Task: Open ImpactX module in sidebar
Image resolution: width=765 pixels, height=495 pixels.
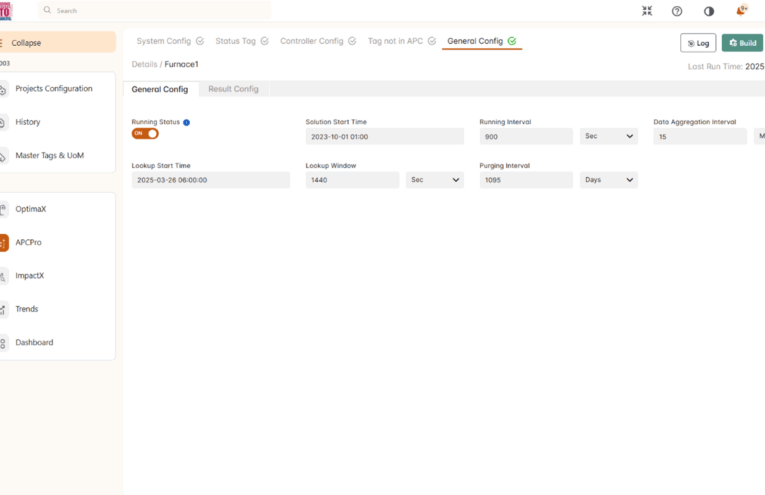Action: 29,276
